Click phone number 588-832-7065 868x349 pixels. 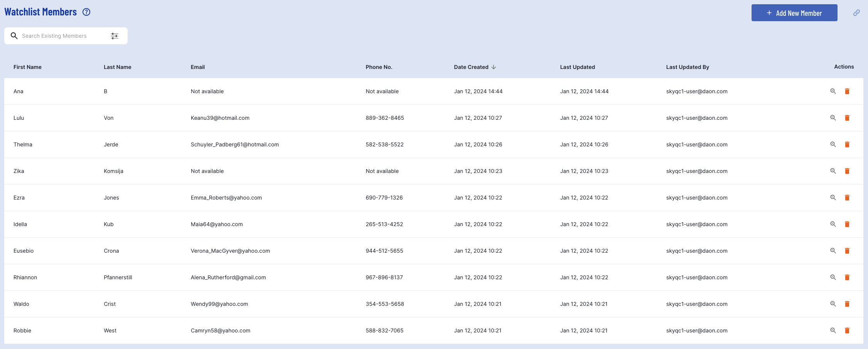click(x=384, y=331)
